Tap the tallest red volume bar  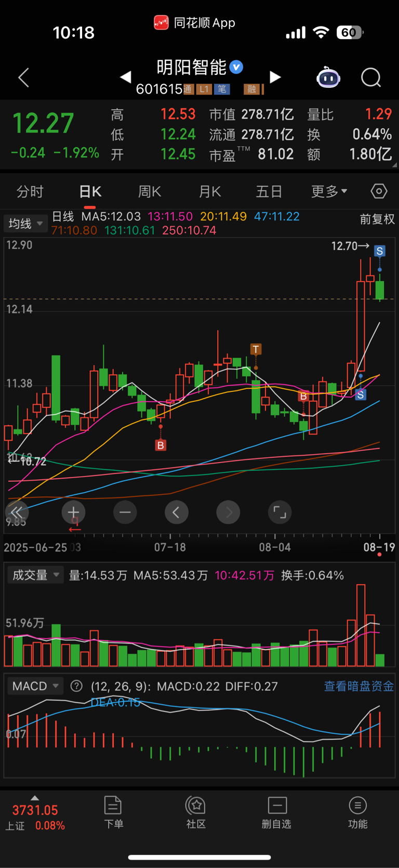pos(361,625)
